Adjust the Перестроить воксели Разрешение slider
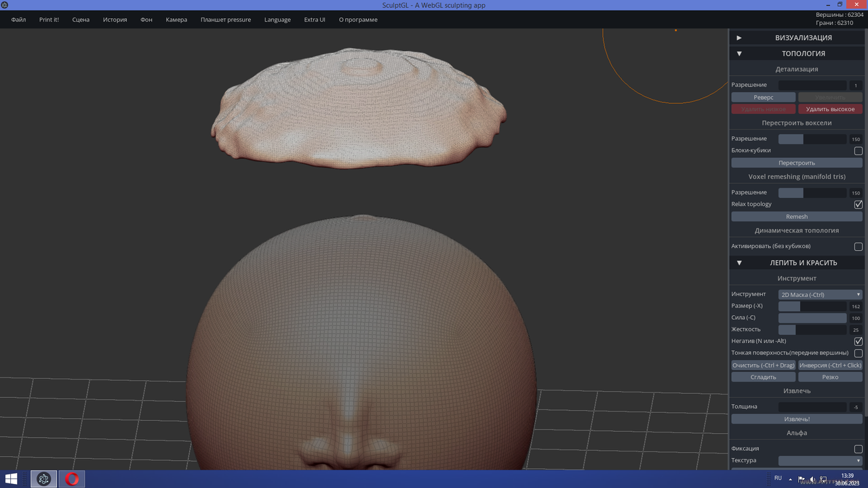Image resolution: width=868 pixels, height=488 pixels. tap(812, 139)
